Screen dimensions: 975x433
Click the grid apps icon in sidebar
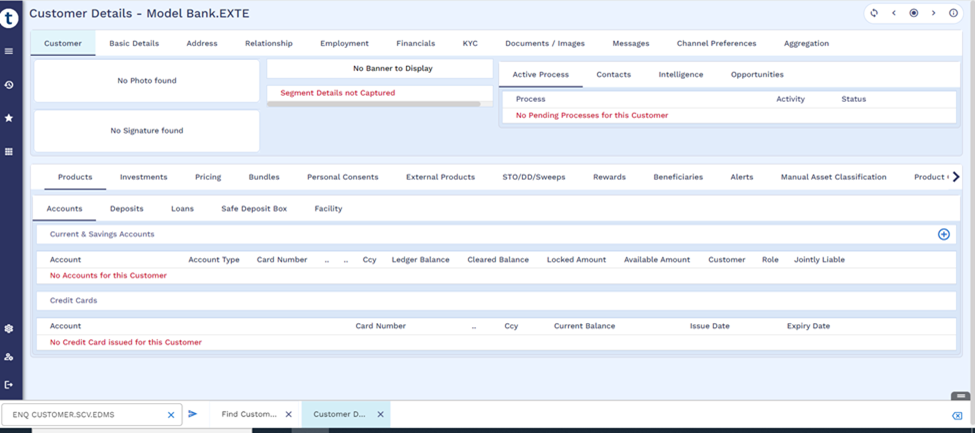click(9, 152)
